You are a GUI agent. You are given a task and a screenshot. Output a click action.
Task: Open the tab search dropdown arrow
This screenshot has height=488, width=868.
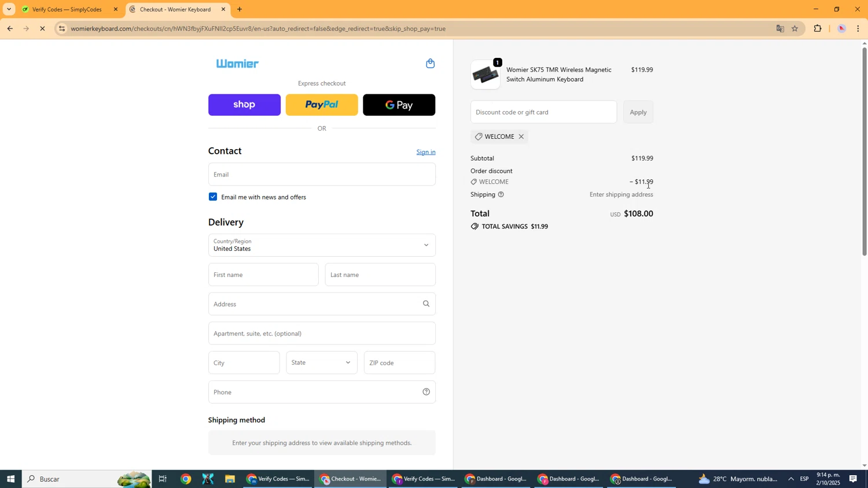pos(9,9)
